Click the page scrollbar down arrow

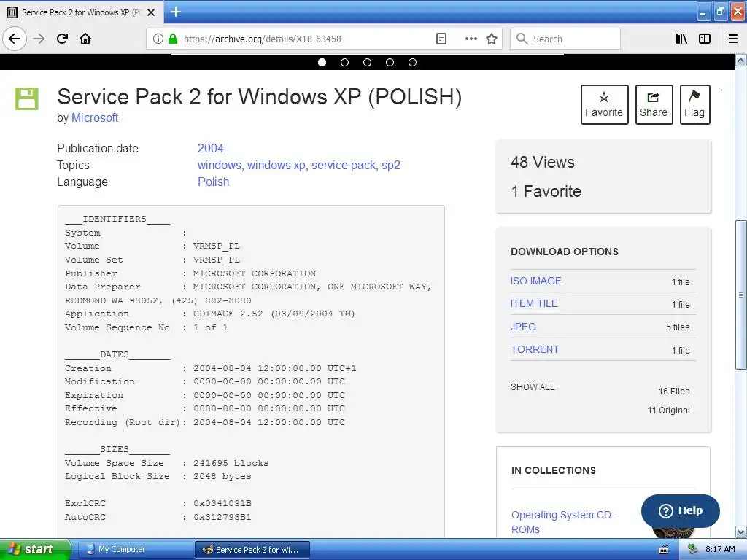[741, 532]
